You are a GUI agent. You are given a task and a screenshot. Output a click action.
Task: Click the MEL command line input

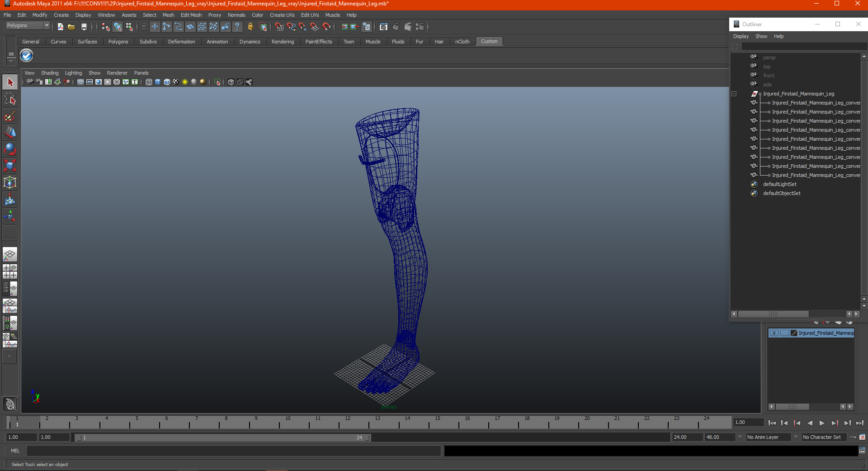tap(234, 451)
